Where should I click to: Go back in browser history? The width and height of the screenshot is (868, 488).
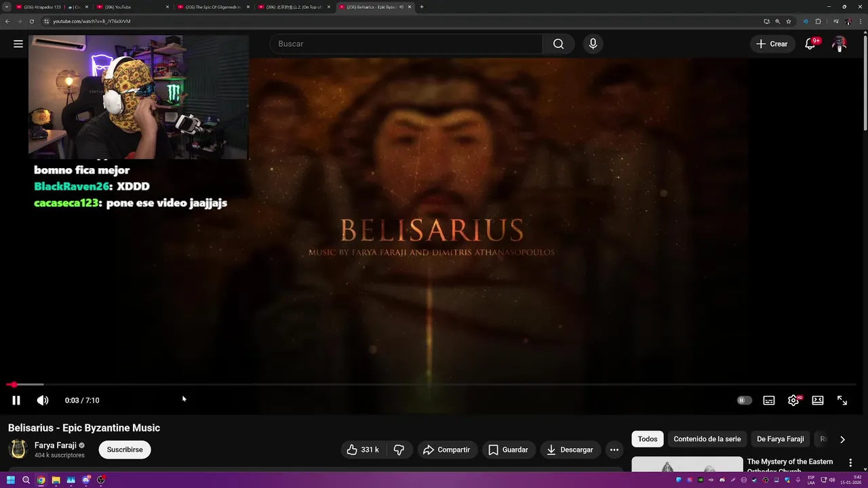7,21
